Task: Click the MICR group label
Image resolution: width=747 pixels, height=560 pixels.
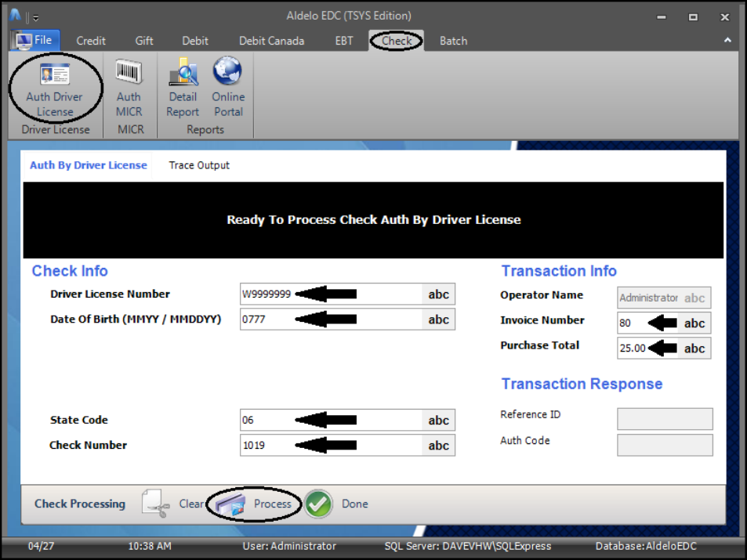Action: click(131, 129)
